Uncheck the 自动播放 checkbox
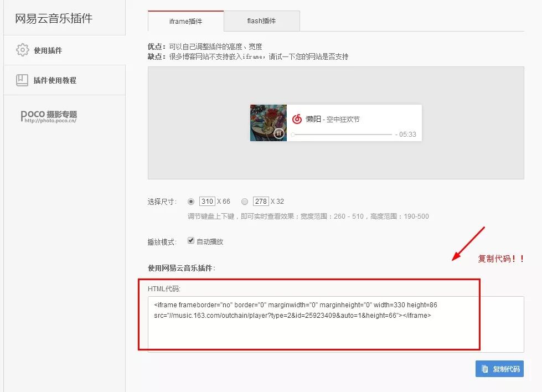 [x=191, y=241]
